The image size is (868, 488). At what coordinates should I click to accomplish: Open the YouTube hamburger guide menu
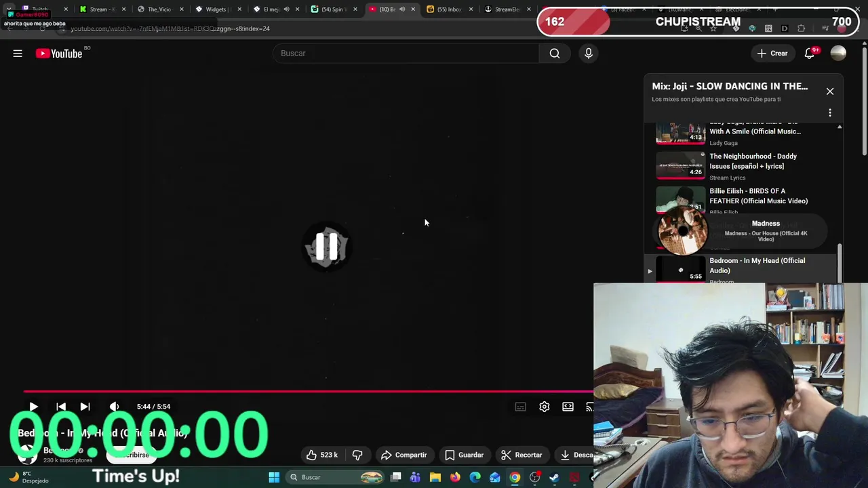(x=18, y=54)
